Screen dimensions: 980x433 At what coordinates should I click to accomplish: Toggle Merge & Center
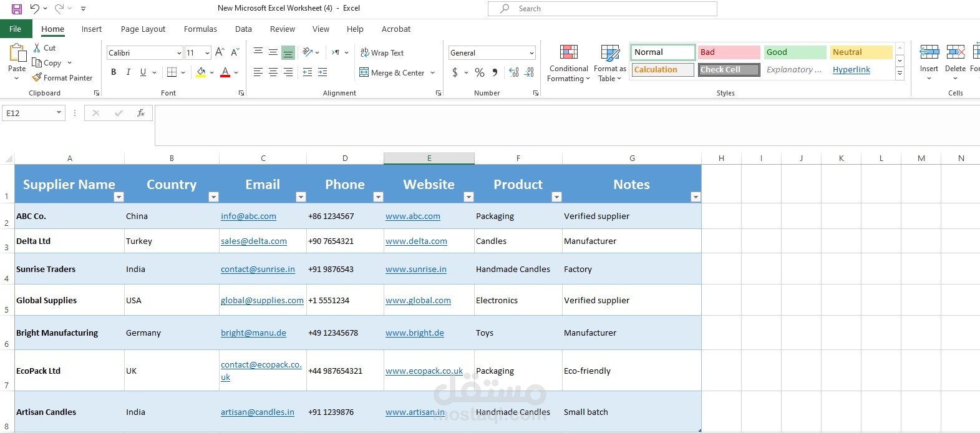point(392,73)
